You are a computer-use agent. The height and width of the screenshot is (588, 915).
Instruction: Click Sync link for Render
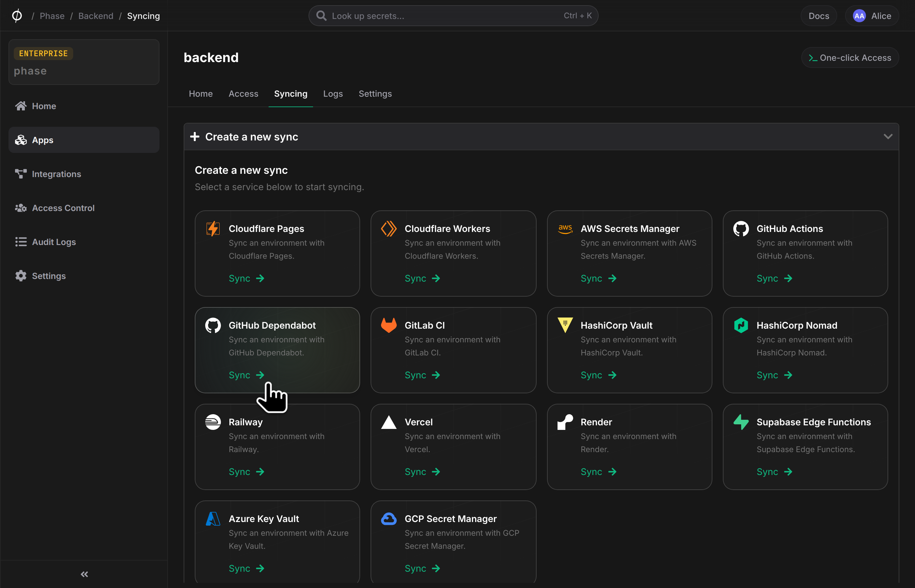pyautogui.click(x=598, y=472)
